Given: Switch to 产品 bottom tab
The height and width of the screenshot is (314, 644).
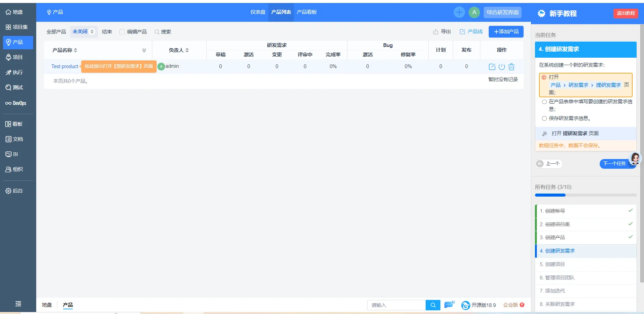Looking at the screenshot, I should pos(68,305).
